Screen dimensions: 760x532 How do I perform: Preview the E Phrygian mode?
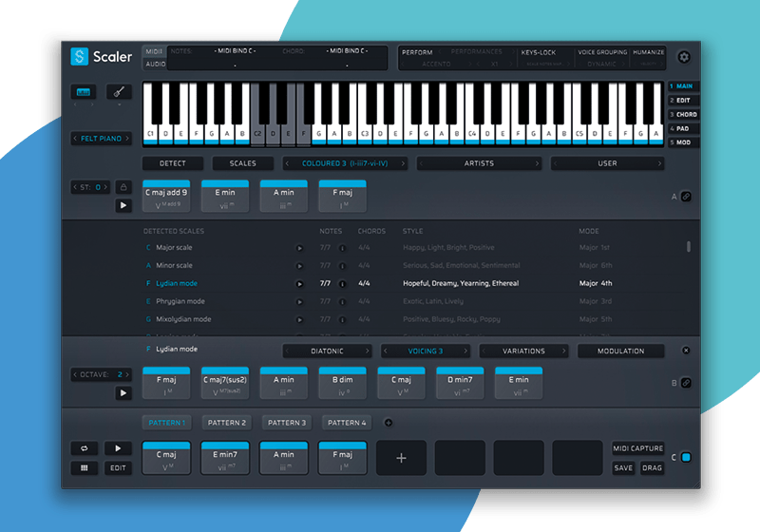pos(299,302)
